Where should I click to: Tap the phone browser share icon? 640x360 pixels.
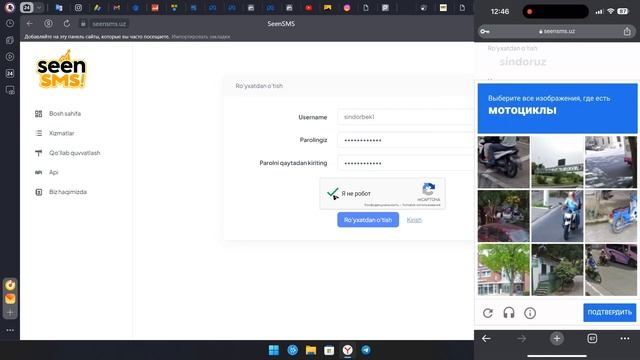coord(627,31)
